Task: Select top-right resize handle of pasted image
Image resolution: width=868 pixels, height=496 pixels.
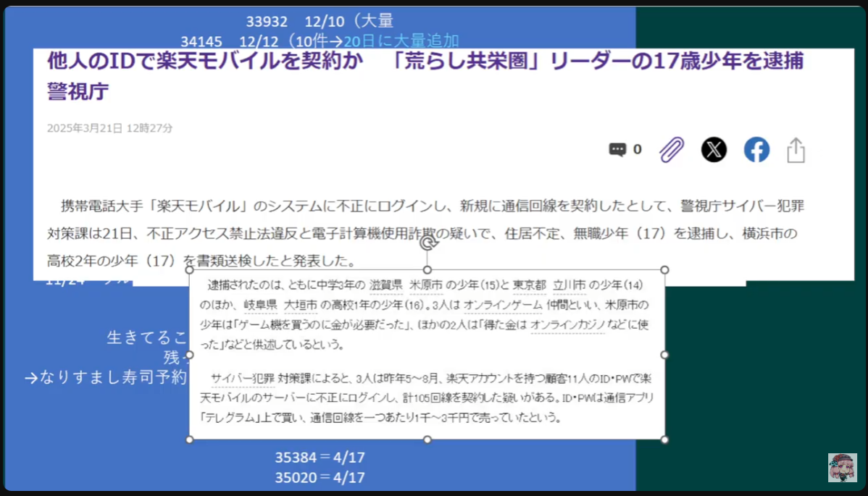Action: [665, 270]
